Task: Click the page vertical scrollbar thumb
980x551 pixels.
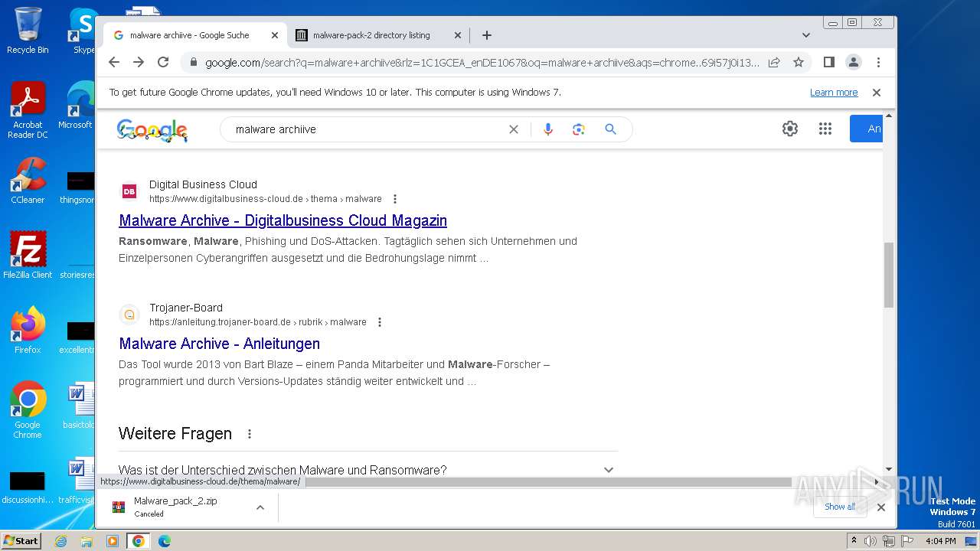Action: tap(888, 275)
